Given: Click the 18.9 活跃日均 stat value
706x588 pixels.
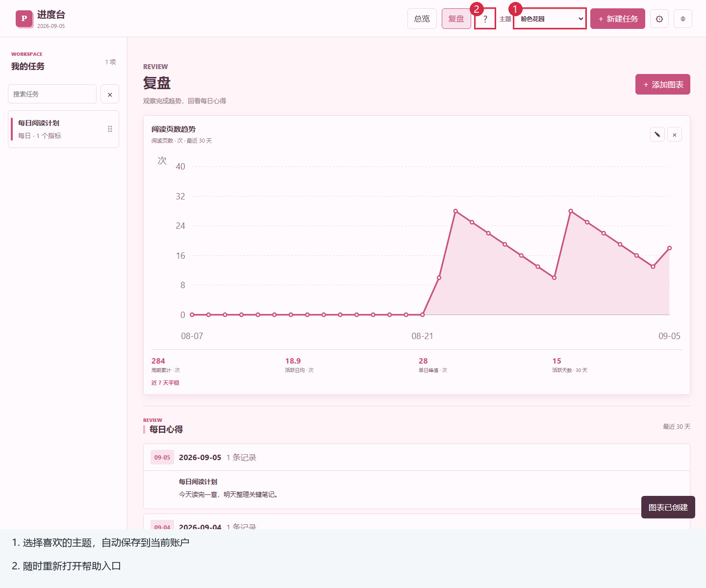Looking at the screenshot, I should pos(293,361).
